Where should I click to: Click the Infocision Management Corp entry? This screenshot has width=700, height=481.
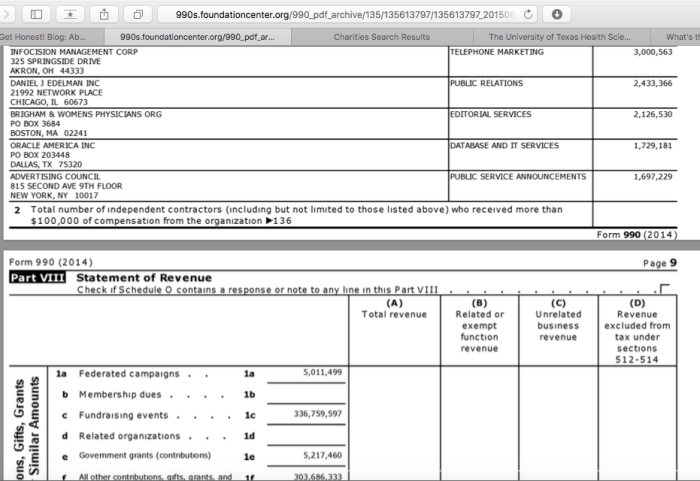74,51
